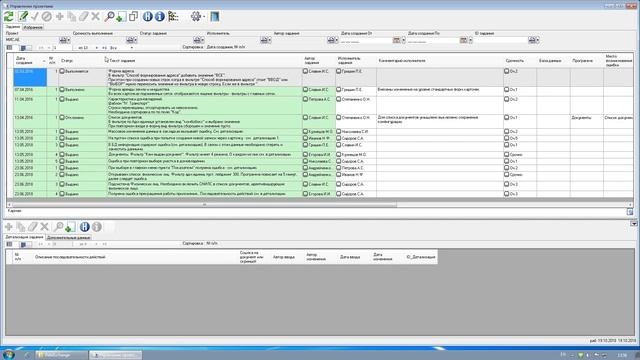Switch to the Детализация задания tab
The image size is (640, 360).
pos(24,237)
